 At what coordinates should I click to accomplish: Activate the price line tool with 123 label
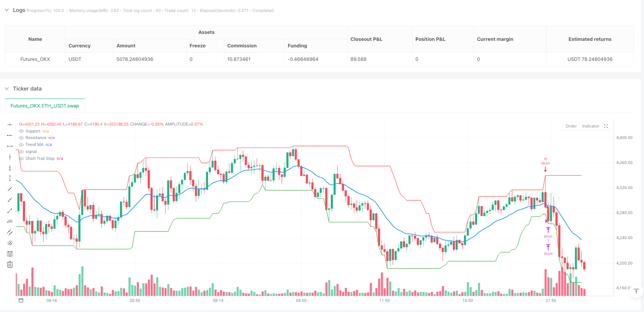(x=10, y=221)
